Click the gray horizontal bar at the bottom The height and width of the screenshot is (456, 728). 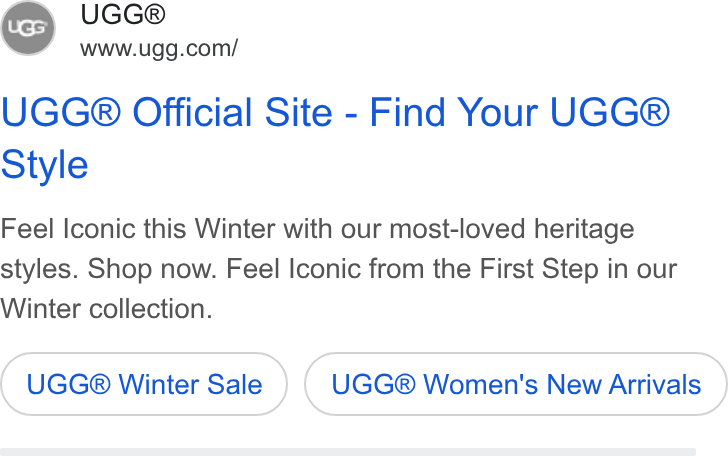coord(348,452)
